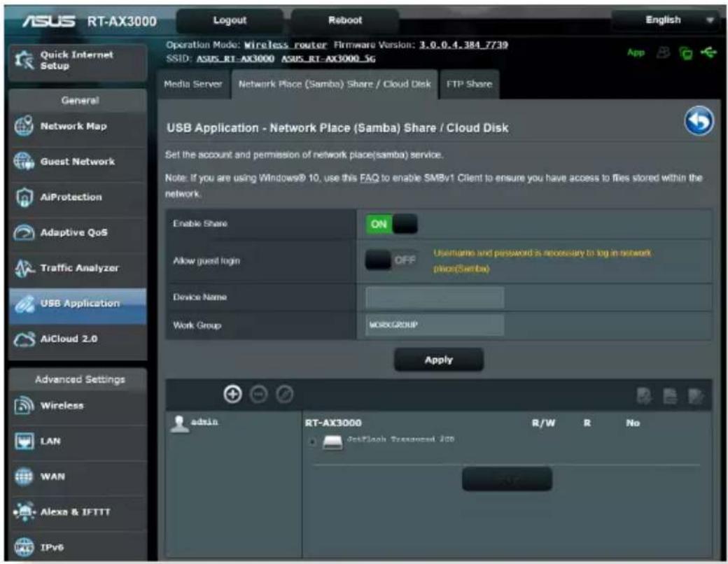Click the Reboot button
The width and height of the screenshot is (728, 564).
tap(345, 20)
